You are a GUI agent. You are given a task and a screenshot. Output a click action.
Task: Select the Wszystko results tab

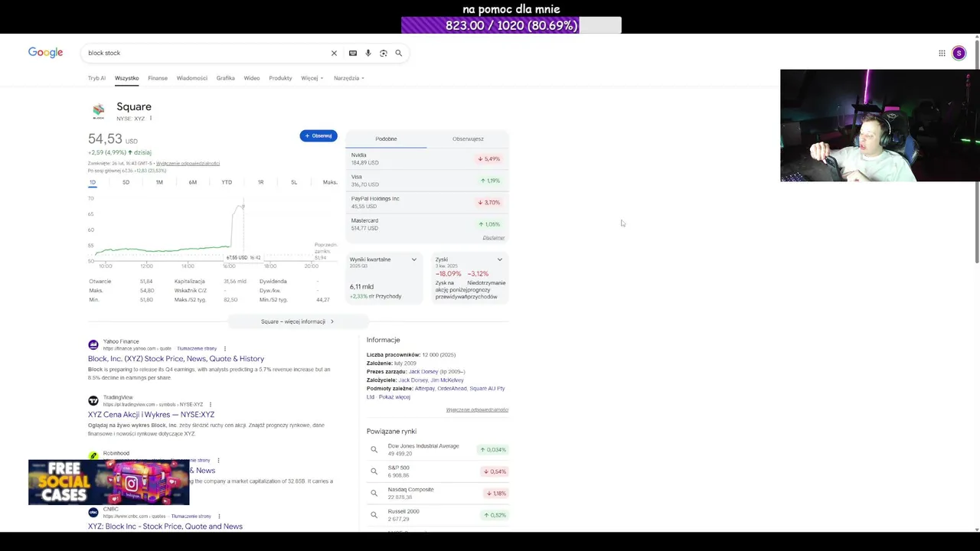tap(127, 78)
